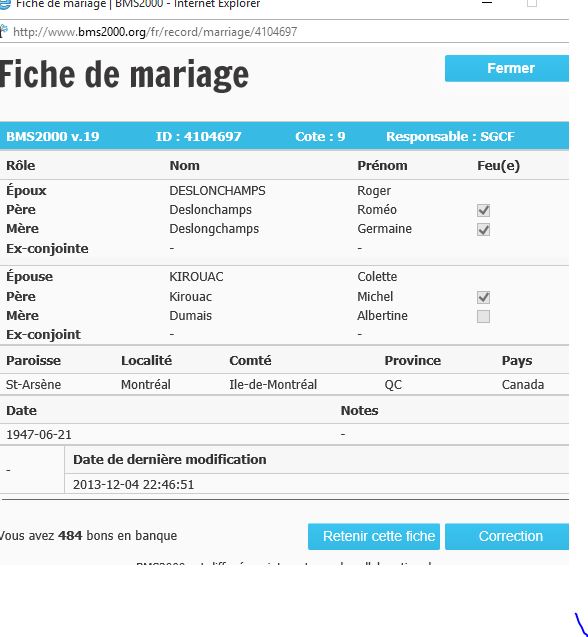
Task: Click the ID : 4104697 header text
Action: (x=198, y=136)
